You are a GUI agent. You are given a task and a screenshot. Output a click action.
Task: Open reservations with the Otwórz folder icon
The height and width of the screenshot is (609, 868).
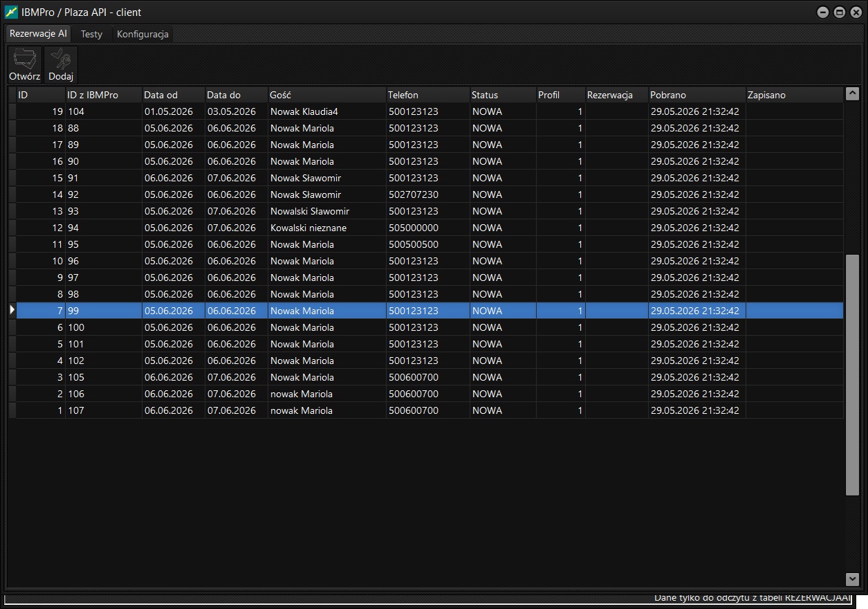pyautogui.click(x=24, y=64)
